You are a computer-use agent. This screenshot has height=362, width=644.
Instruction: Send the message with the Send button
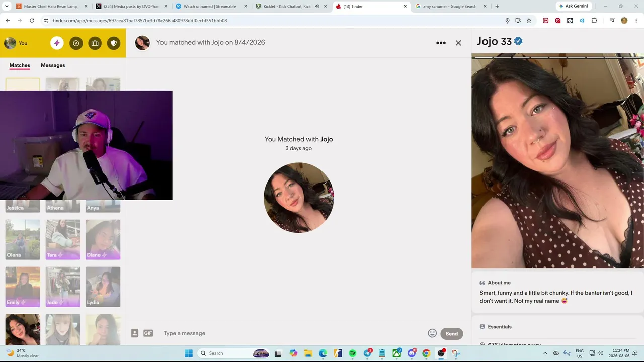[x=451, y=334]
